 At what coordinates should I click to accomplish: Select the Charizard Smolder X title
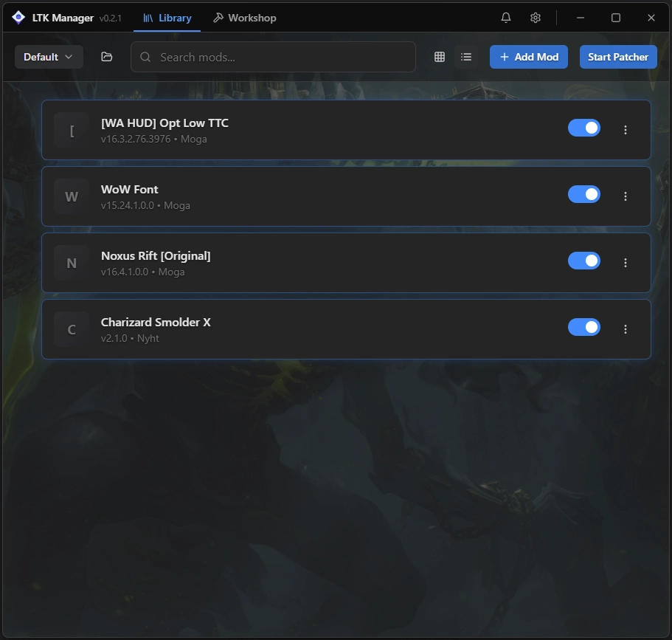[156, 322]
